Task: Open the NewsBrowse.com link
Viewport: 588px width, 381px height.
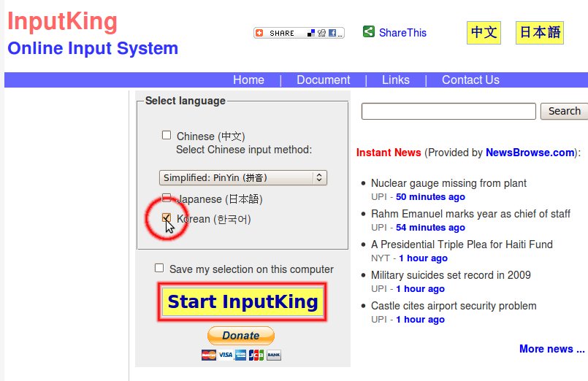Action: [x=530, y=153]
